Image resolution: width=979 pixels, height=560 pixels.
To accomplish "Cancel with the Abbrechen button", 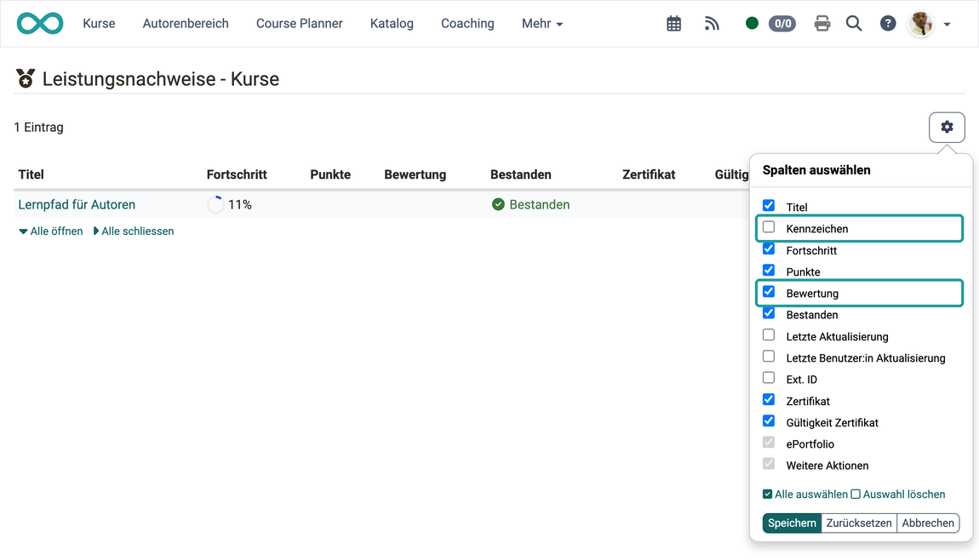I will coord(928,523).
